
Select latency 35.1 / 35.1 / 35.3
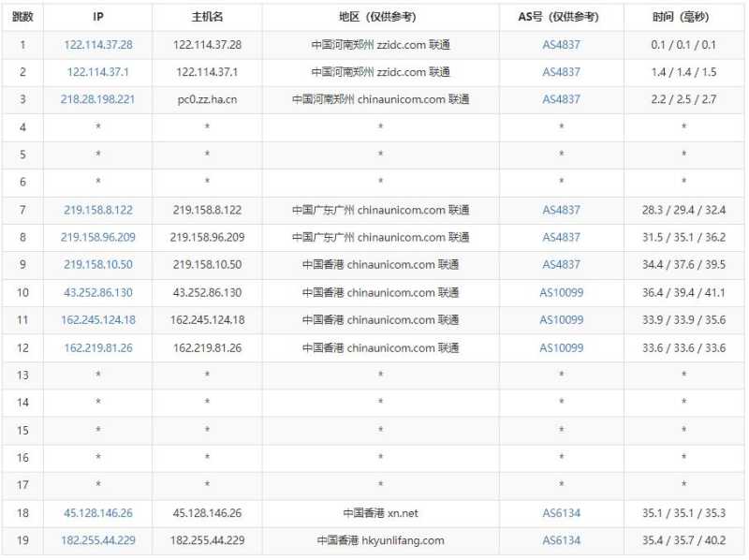683,513
